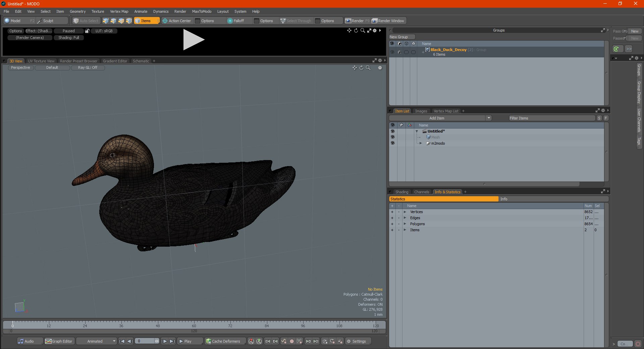Expand Items statistics row
The height and width of the screenshot is (349, 644).
tap(405, 230)
